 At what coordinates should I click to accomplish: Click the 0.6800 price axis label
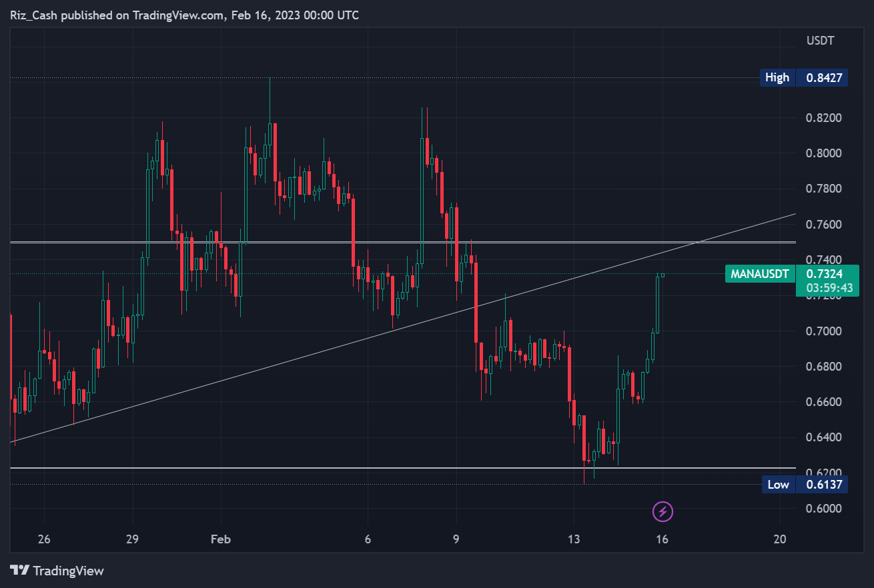point(823,367)
